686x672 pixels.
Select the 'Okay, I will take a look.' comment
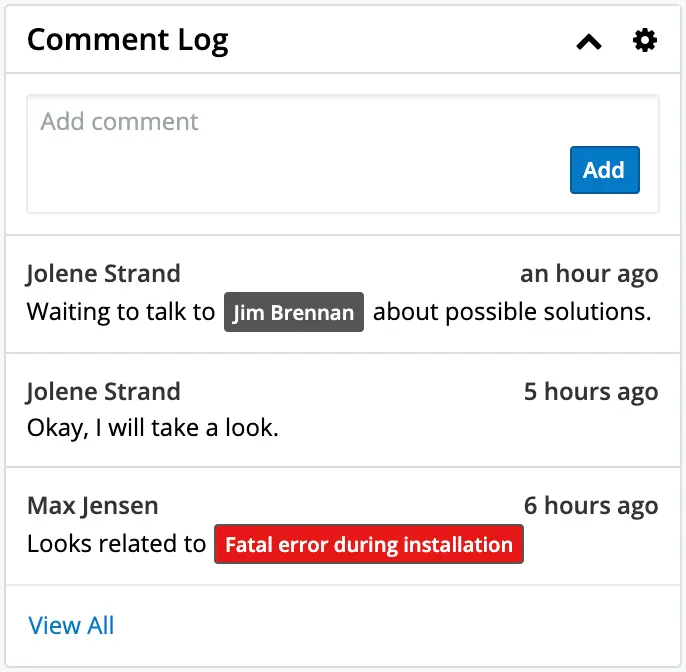tap(152, 429)
